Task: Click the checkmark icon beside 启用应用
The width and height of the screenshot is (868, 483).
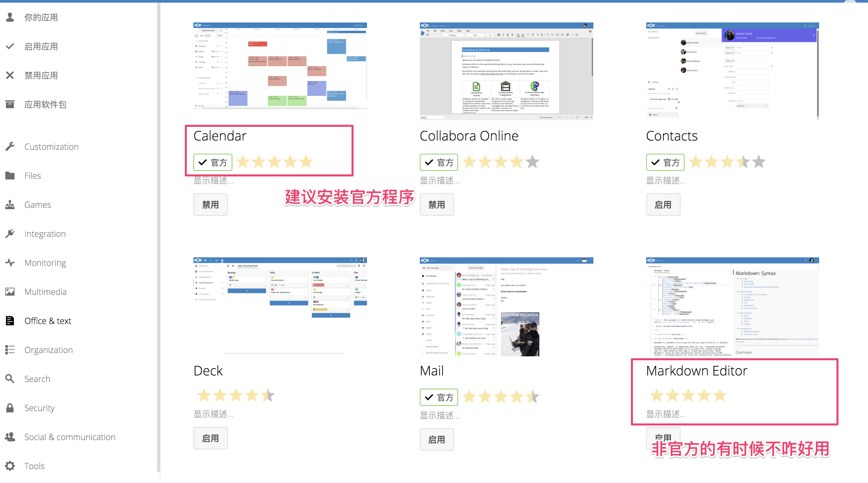Action: click(x=10, y=46)
